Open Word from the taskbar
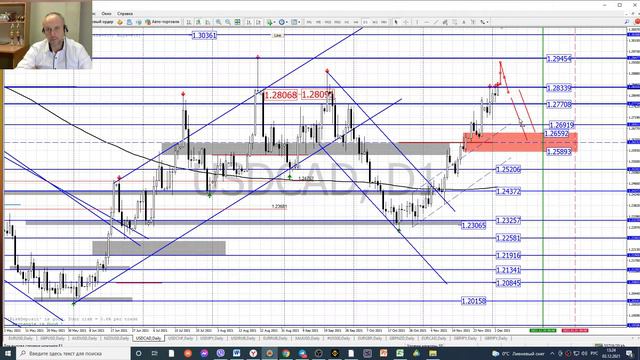The width and height of the screenshot is (640, 360). tap(237, 353)
